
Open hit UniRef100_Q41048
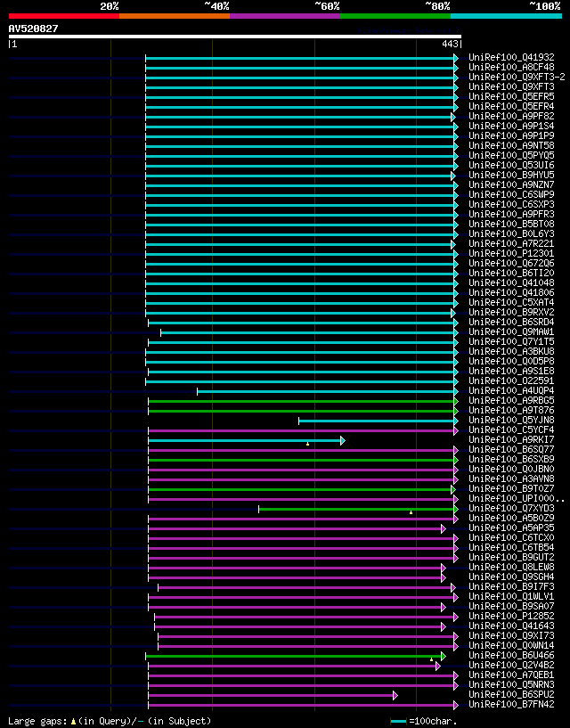(511, 282)
